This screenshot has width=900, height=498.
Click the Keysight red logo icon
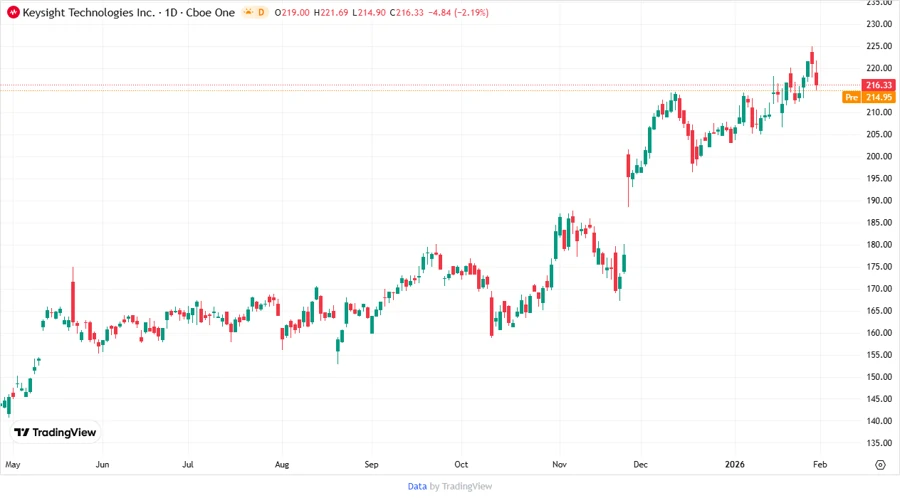pyautogui.click(x=13, y=13)
